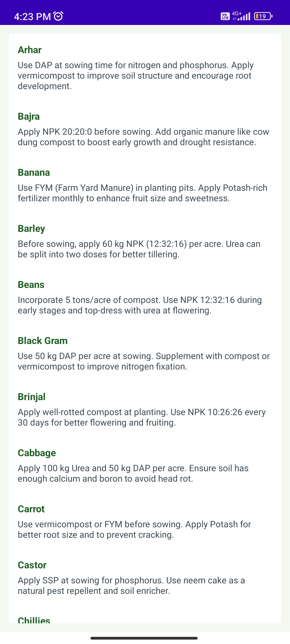Tap the Castor crop title
This screenshot has width=290, height=644.
tap(32, 565)
